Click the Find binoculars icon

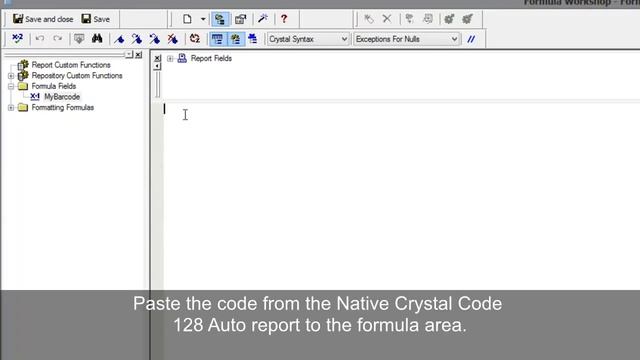[x=97, y=39]
